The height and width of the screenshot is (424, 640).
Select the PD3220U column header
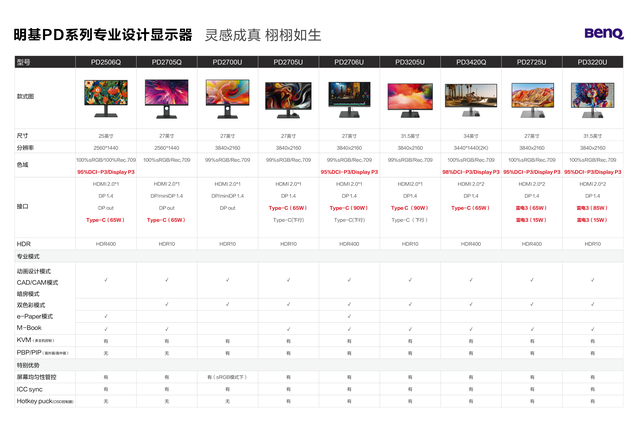coord(593,62)
